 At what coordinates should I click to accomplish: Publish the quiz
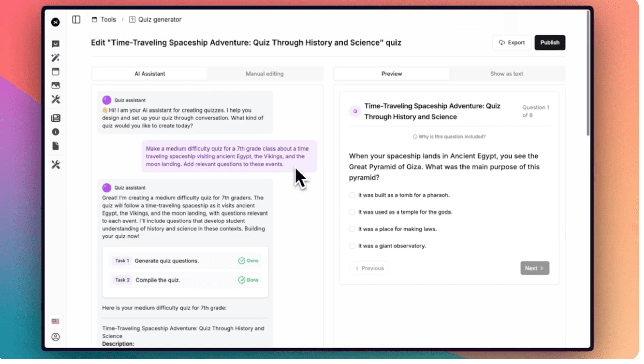[x=550, y=42]
